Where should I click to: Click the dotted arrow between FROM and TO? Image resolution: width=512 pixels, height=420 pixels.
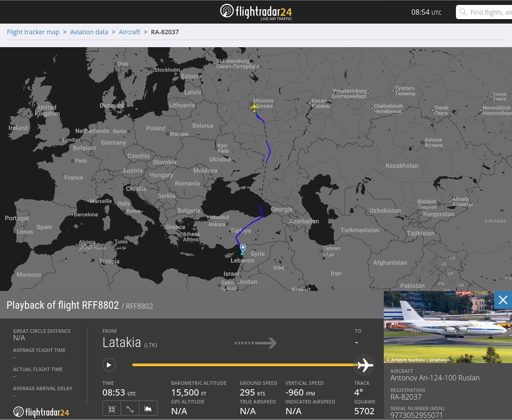256,343
